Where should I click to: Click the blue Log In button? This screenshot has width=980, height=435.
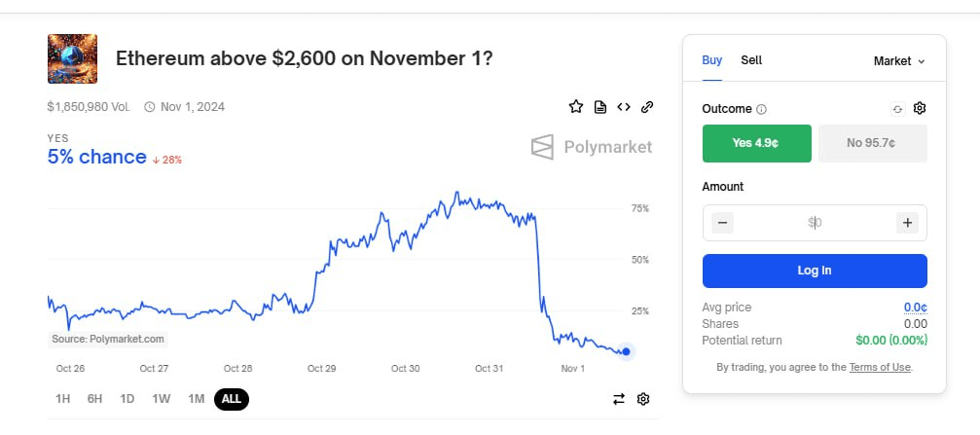[815, 271]
